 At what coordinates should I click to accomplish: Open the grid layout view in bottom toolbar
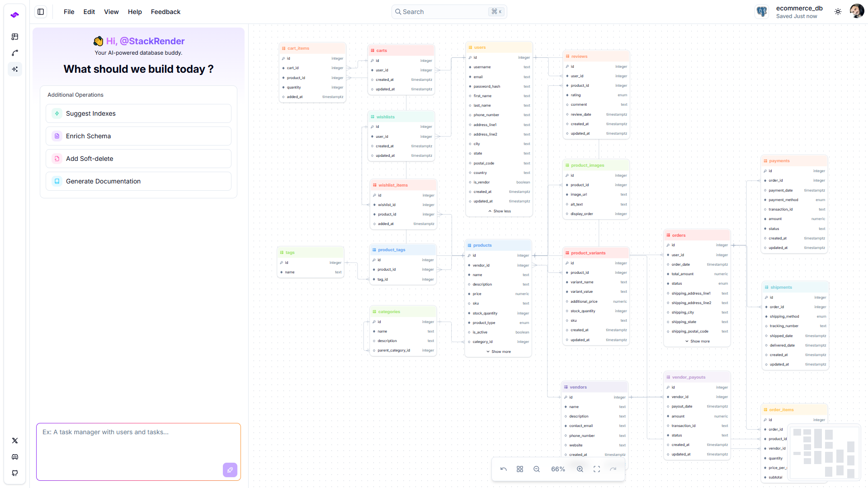[520, 469]
